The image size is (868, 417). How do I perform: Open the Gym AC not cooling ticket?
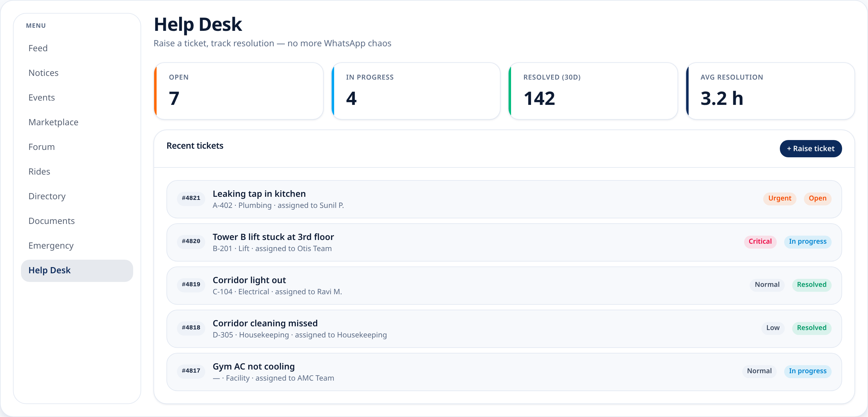(504, 372)
